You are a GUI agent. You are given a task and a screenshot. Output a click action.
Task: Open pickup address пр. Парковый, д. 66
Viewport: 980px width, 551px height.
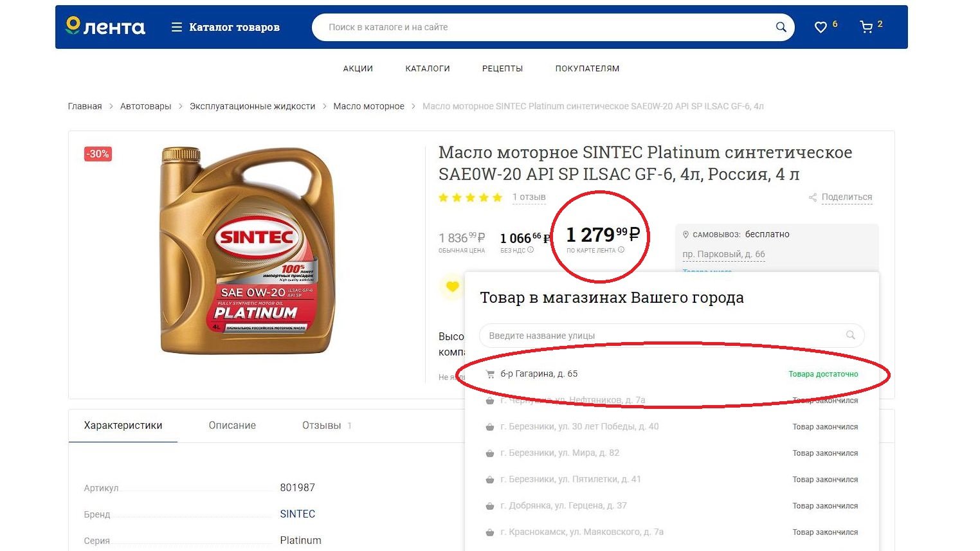click(x=723, y=255)
